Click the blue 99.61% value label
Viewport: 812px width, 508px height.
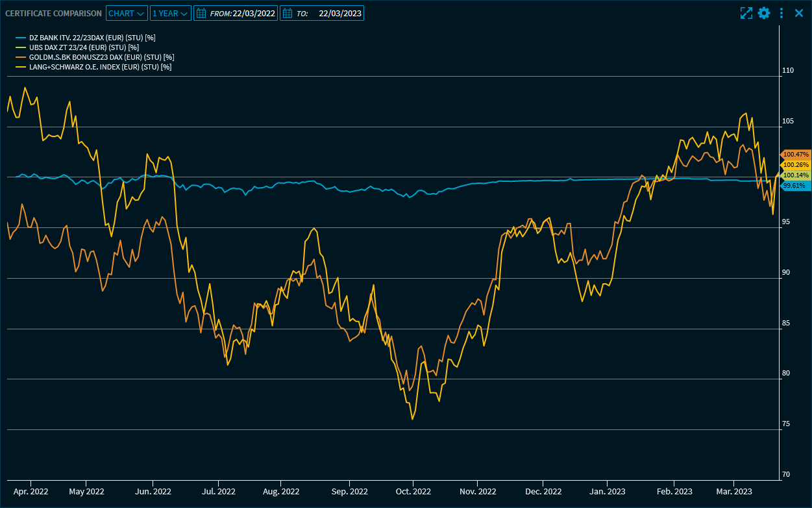point(793,186)
